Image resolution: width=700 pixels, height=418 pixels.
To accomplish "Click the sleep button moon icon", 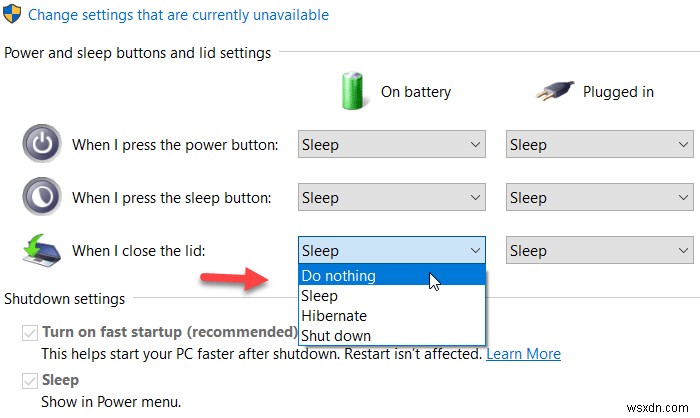I will click(x=42, y=198).
